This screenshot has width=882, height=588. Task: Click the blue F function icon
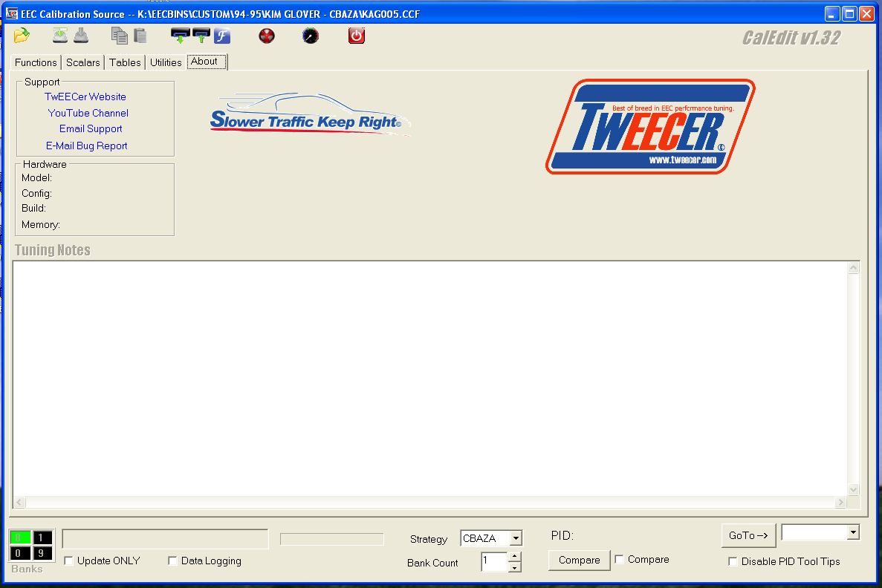tap(221, 35)
